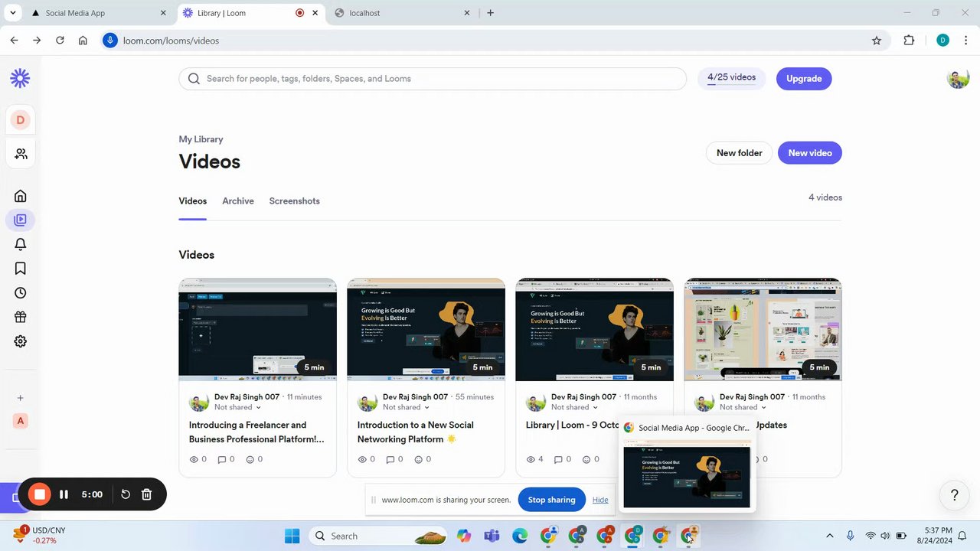The height and width of the screenshot is (551, 980).
Task: Reload the page
Action: pyautogui.click(x=60, y=41)
